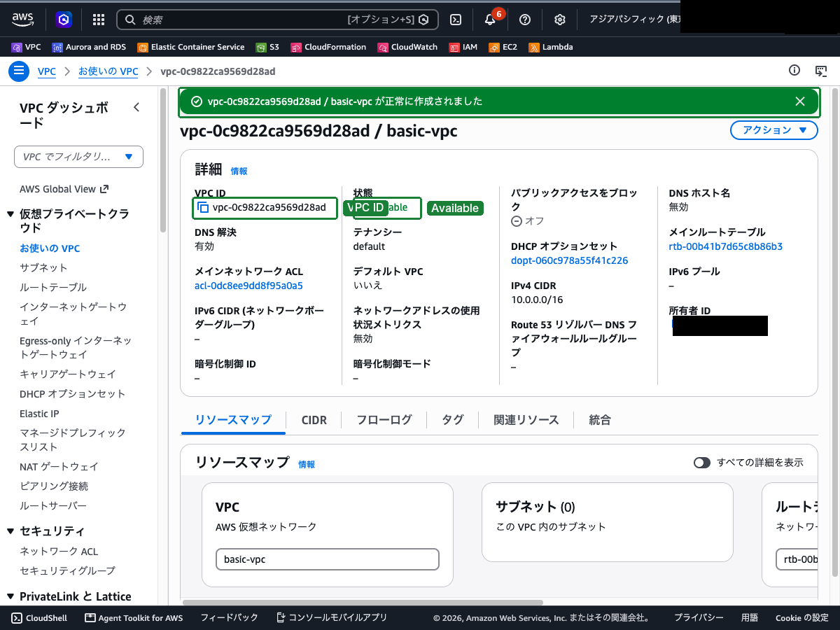The image size is (840, 630).
Task: Open route table rtb-00b41b7d65c8b86b3 link
Action: coord(726,246)
